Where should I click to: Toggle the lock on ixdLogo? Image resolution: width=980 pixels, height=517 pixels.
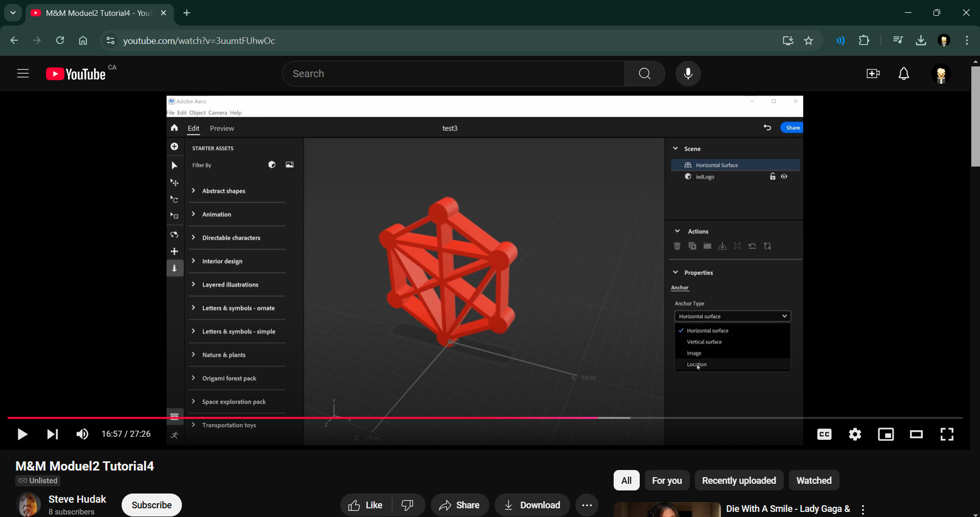pos(773,176)
